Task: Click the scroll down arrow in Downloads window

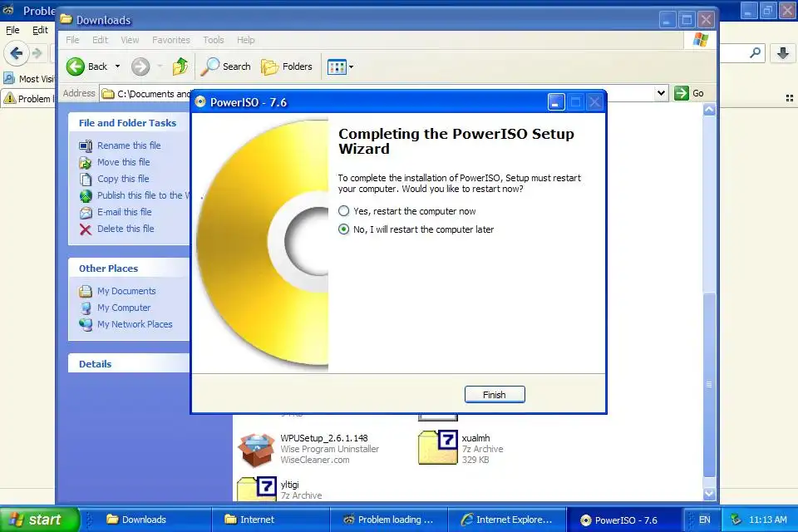Action: [709, 494]
